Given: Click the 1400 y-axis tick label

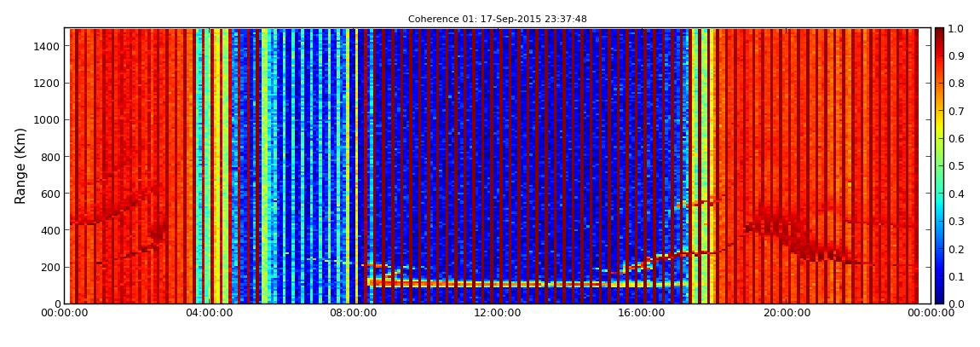Looking at the screenshot, I should [48, 46].
